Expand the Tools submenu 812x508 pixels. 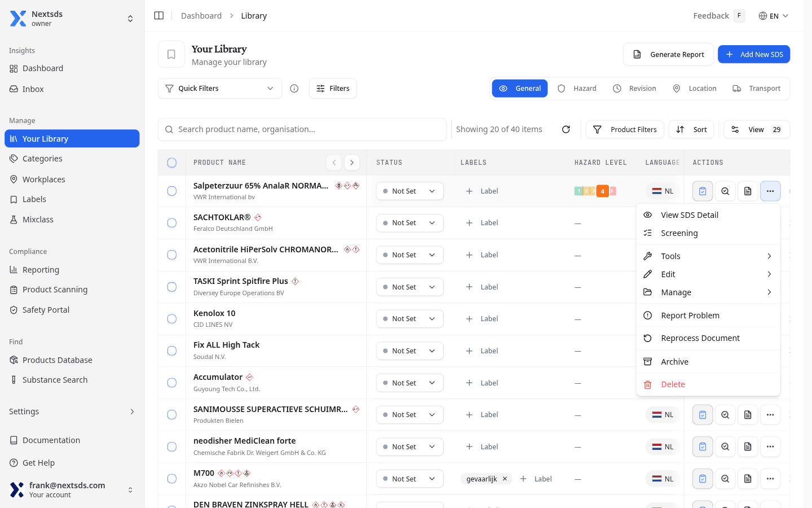point(708,256)
